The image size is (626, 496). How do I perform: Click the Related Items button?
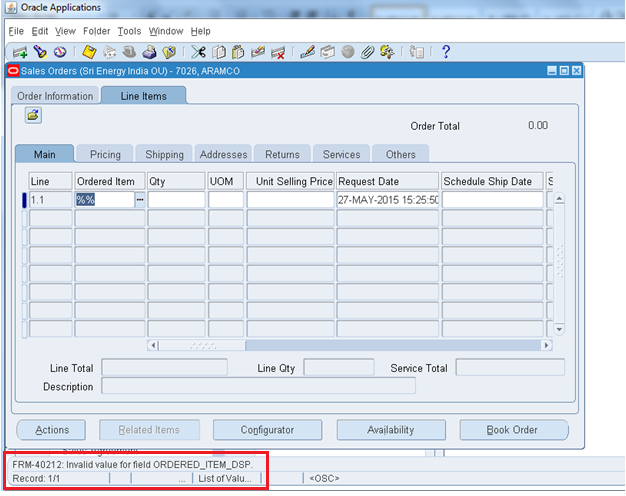click(149, 430)
